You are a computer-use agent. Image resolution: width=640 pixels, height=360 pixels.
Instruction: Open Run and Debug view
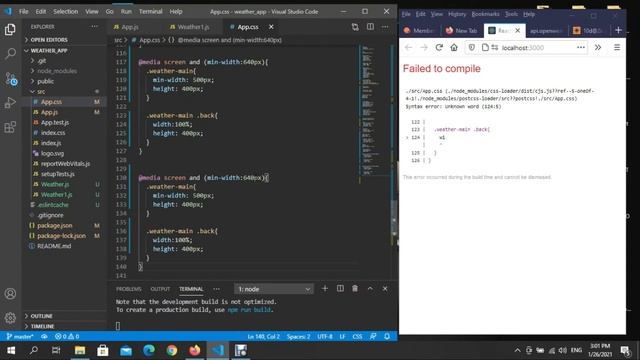pyautogui.click(x=10, y=102)
